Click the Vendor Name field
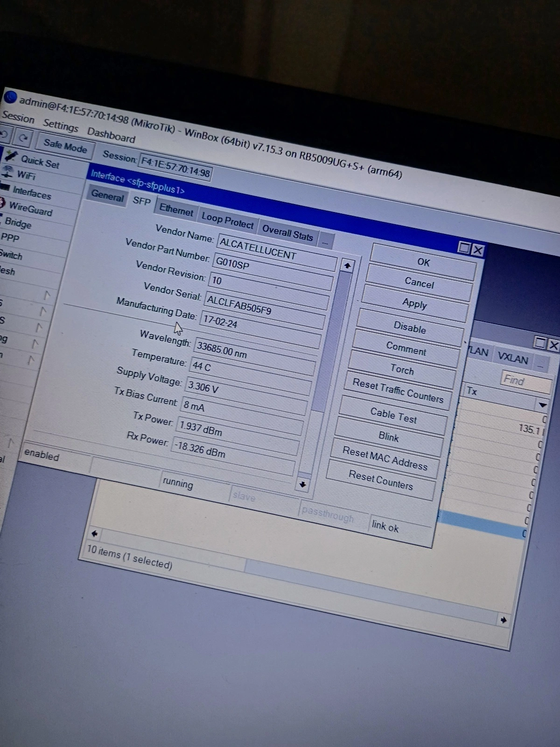The height and width of the screenshot is (747, 560). tap(277, 252)
